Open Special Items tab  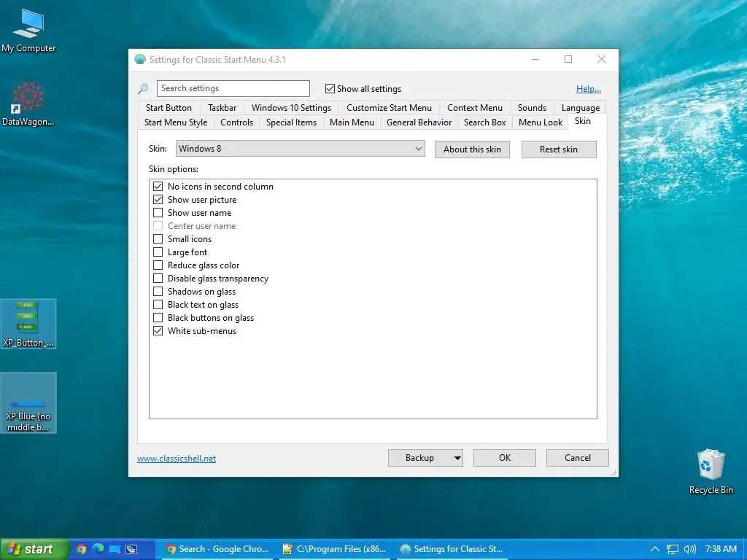(x=291, y=122)
